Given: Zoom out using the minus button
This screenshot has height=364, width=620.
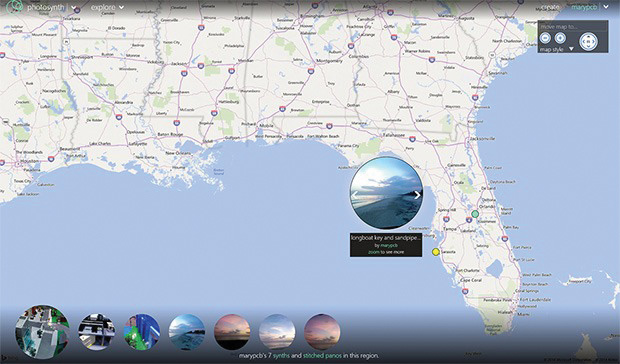Looking at the screenshot, I should 546,38.
